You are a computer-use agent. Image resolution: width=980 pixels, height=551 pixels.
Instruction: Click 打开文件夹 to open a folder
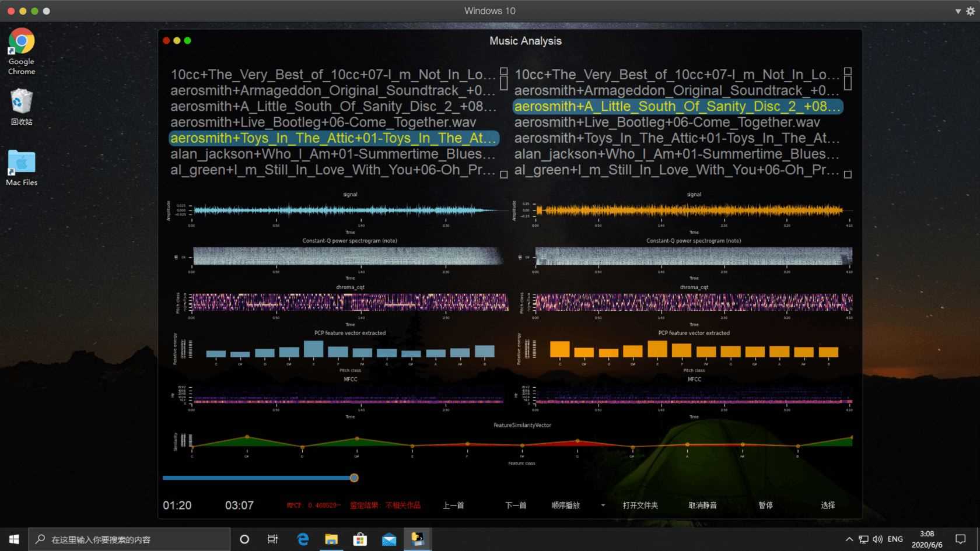point(640,506)
